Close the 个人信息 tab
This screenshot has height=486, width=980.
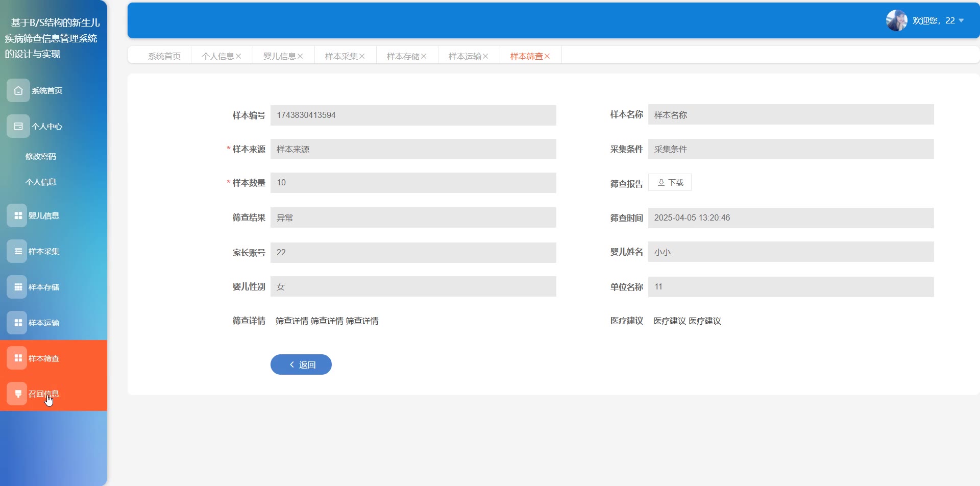[238, 56]
